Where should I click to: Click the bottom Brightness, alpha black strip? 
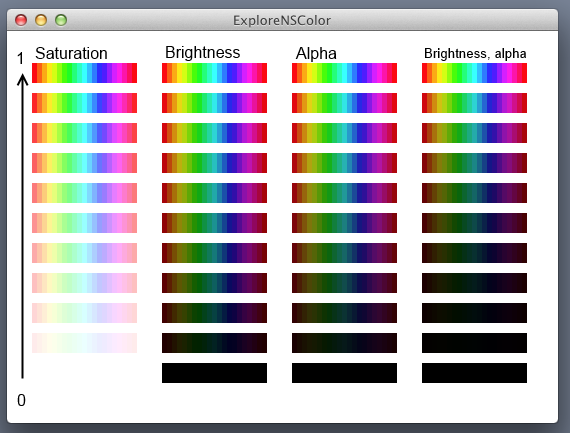click(474, 373)
